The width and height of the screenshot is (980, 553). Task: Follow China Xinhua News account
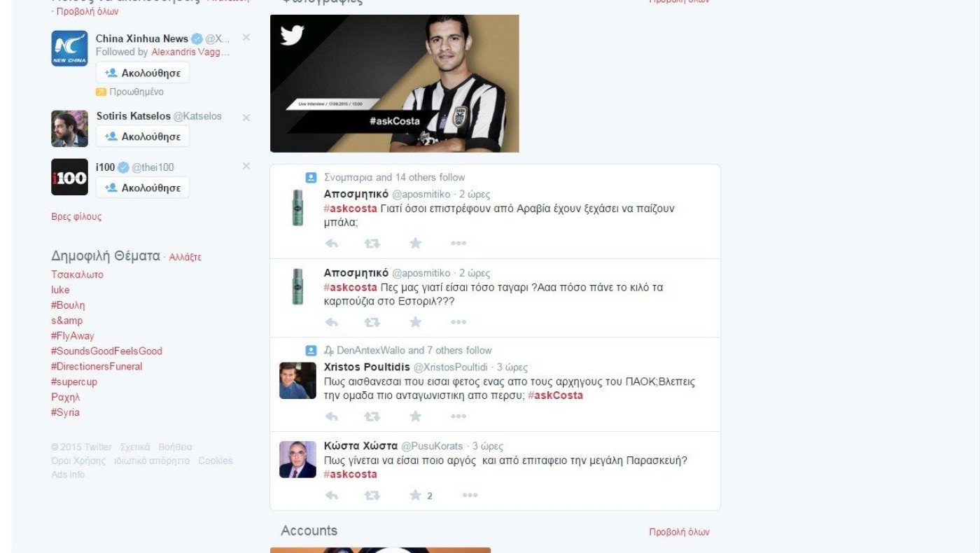click(143, 73)
